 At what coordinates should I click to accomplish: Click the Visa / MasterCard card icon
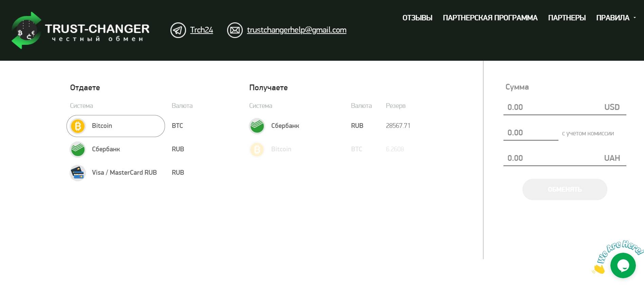pos(78,173)
